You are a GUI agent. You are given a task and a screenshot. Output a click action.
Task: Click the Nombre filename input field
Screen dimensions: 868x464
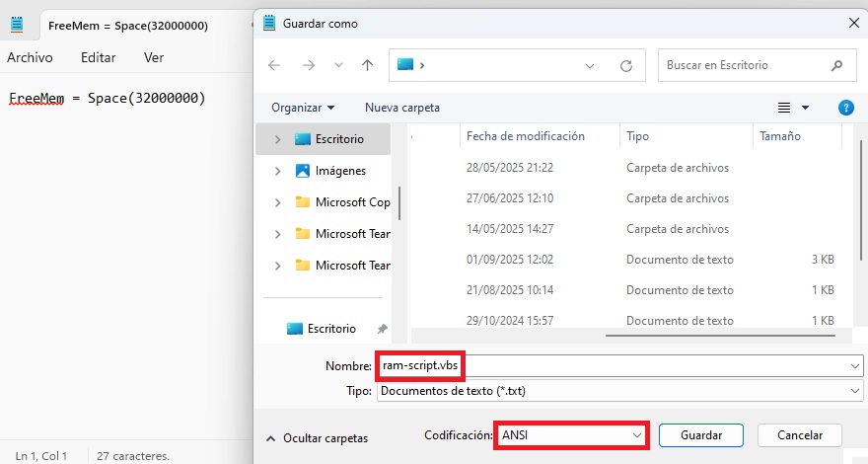point(612,365)
